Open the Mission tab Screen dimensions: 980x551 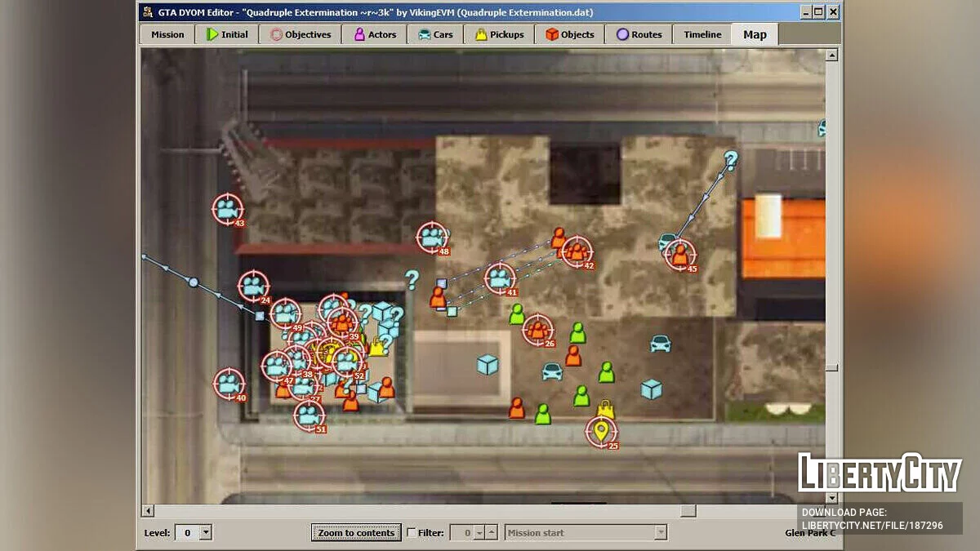[167, 34]
